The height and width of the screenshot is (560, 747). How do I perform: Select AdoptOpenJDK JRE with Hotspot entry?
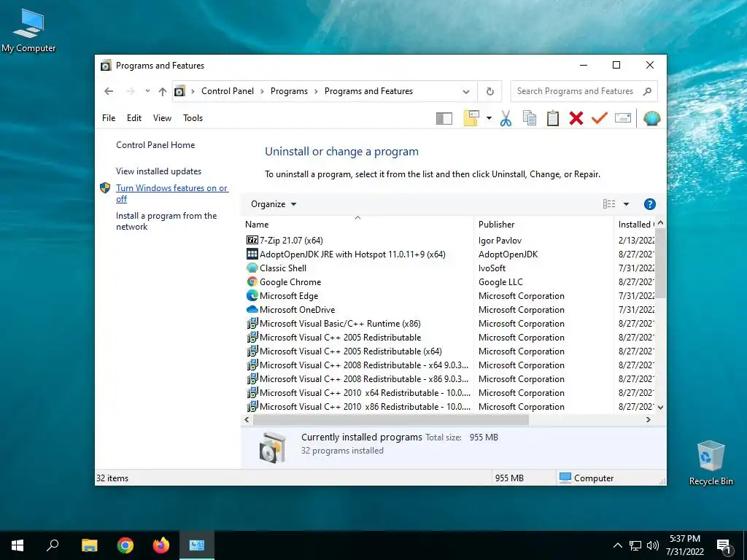pos(352,254)
